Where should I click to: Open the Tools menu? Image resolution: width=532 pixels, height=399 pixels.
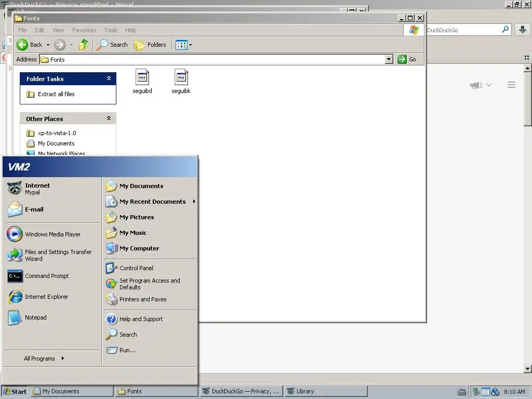click(x=111, y=30)
